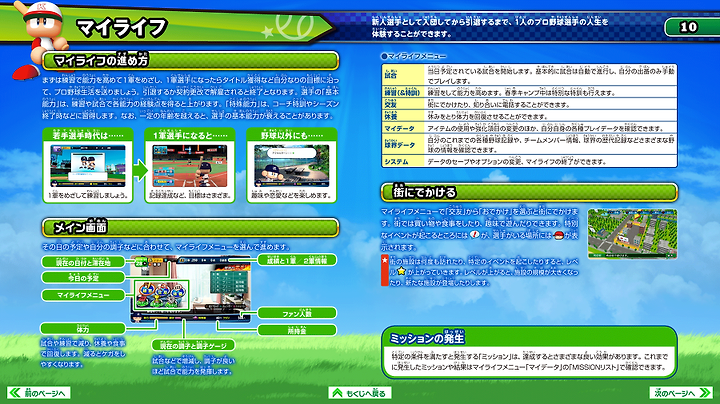Viewport: 720px width, 404px height.
Task: Click the 今日の予定 callout label
Action: click(x=83, y=278)
